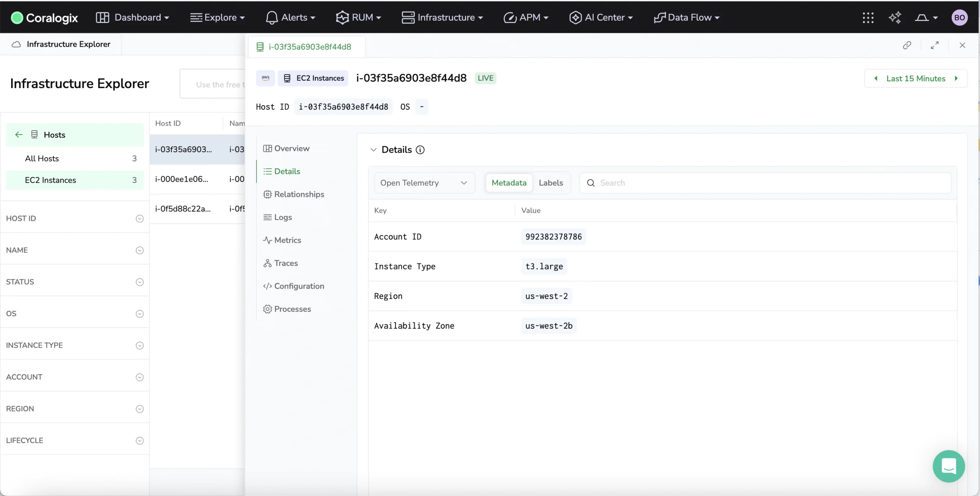This screenshot has width=980, height=496.
Task: Open the Explore menu
Action: (217, 18)
